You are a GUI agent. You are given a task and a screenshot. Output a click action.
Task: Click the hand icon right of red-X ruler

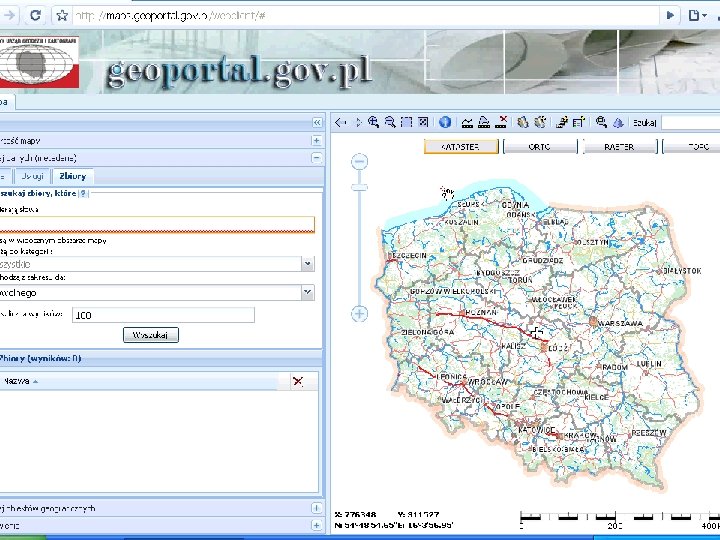[523, 122]
